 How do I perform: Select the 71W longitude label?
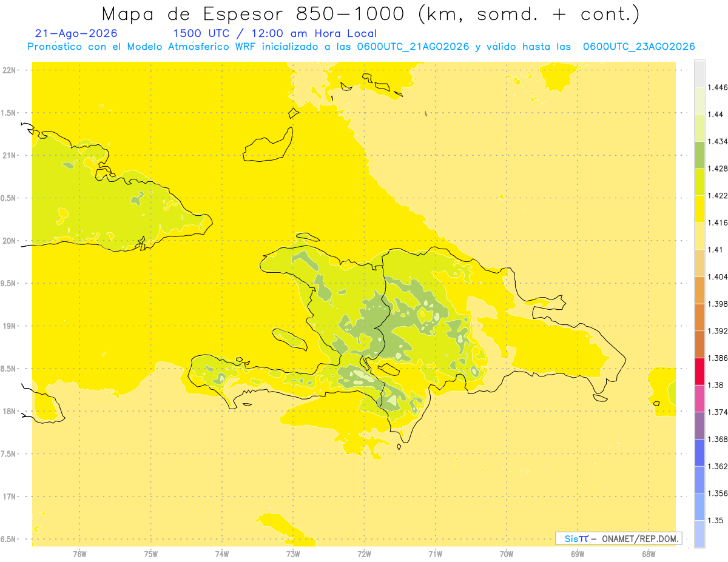436,554
